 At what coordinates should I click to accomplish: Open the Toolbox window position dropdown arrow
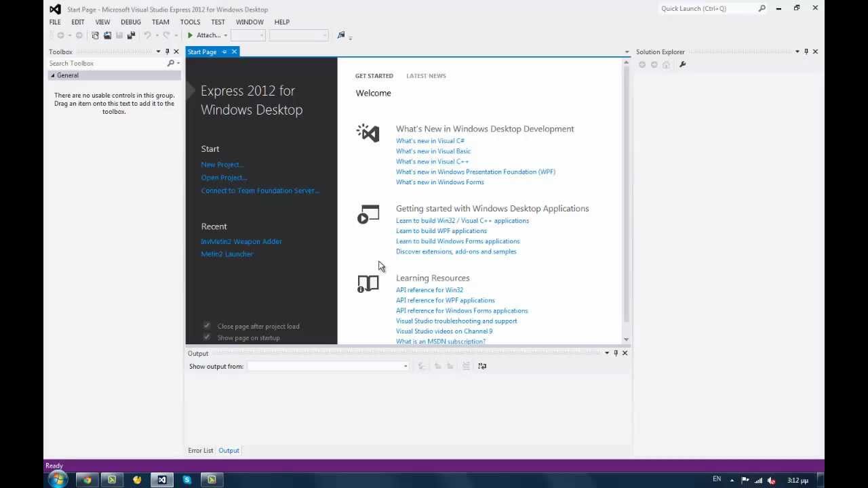pyautogui.click(x=159, y=52)
